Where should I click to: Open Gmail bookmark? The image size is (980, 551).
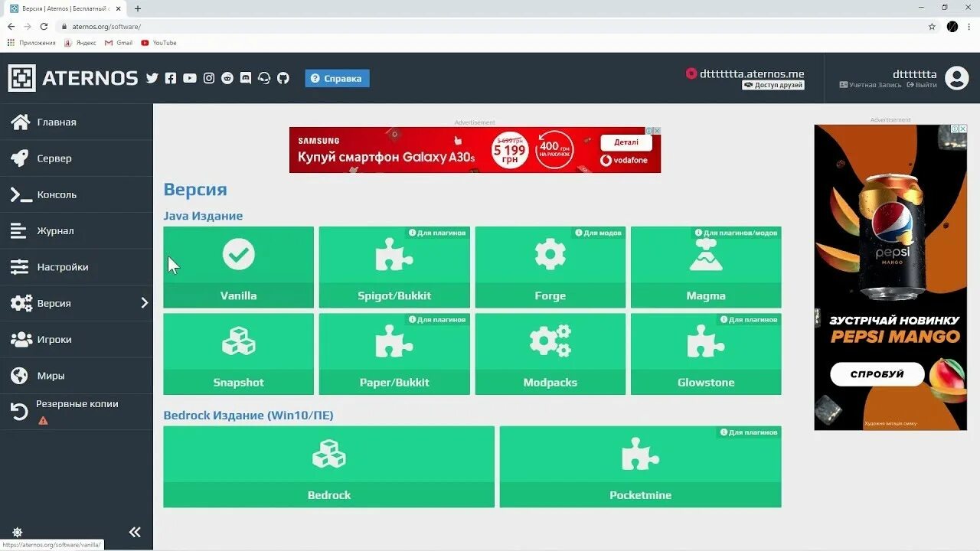click(x=119, y=43)
